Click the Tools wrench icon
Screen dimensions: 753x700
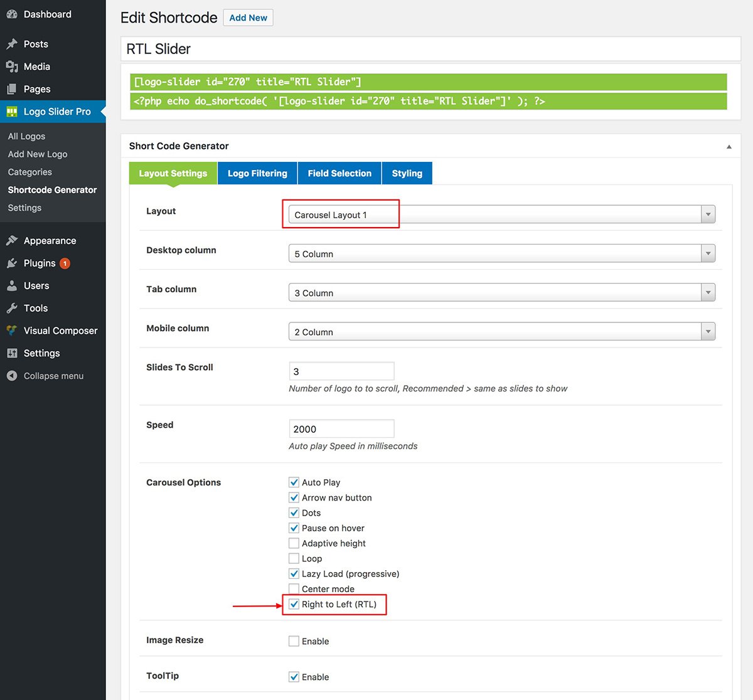coord(11,309)
